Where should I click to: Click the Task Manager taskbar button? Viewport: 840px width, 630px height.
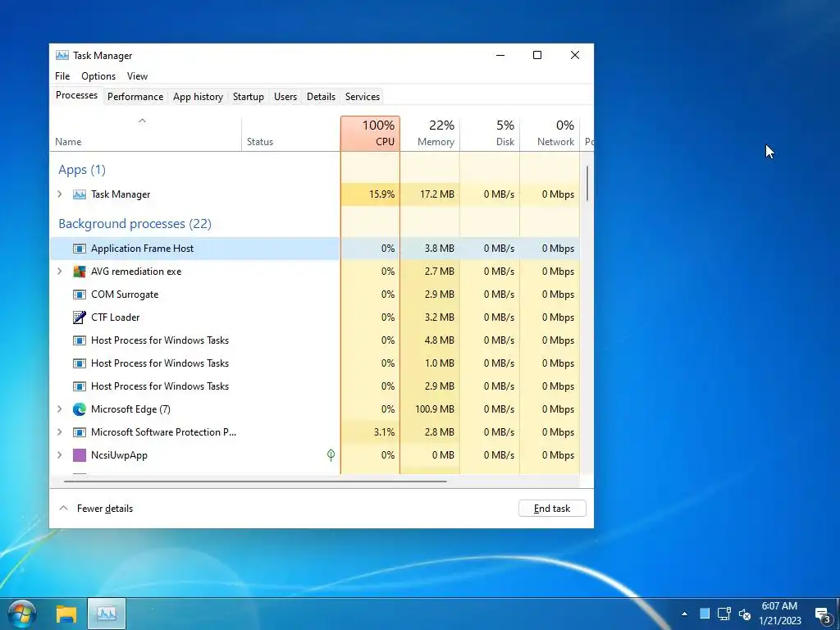tap(107, 614)
